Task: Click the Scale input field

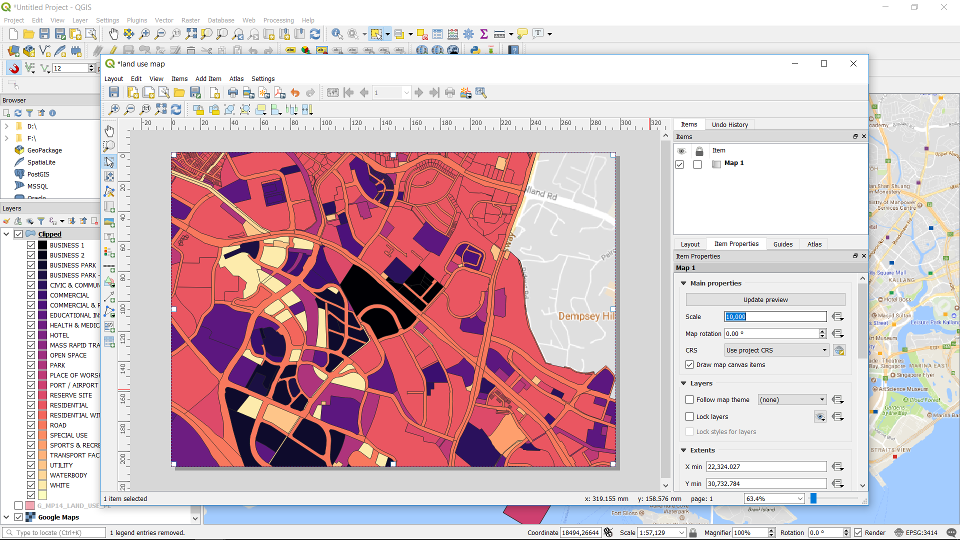Action: (x=776, y=317)
